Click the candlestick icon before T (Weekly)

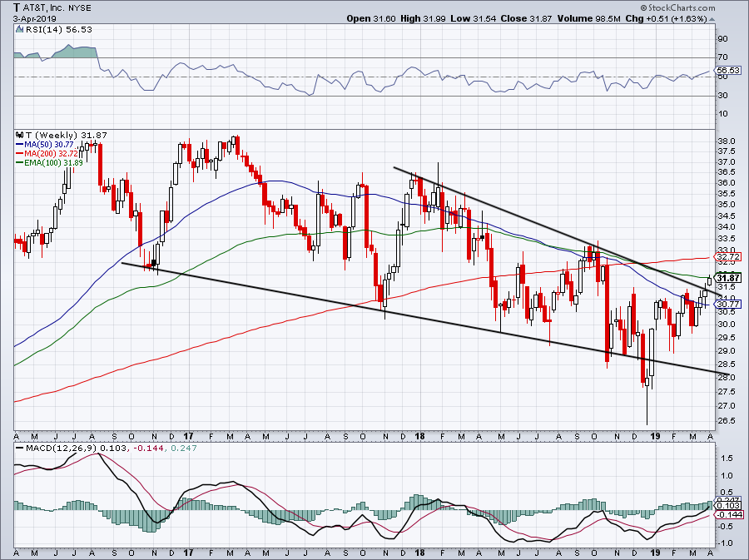19,136
